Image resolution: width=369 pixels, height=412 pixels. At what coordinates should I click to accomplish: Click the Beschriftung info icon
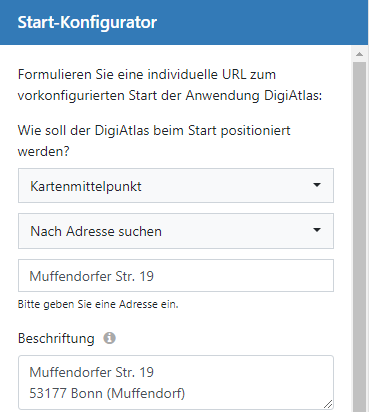109,338
